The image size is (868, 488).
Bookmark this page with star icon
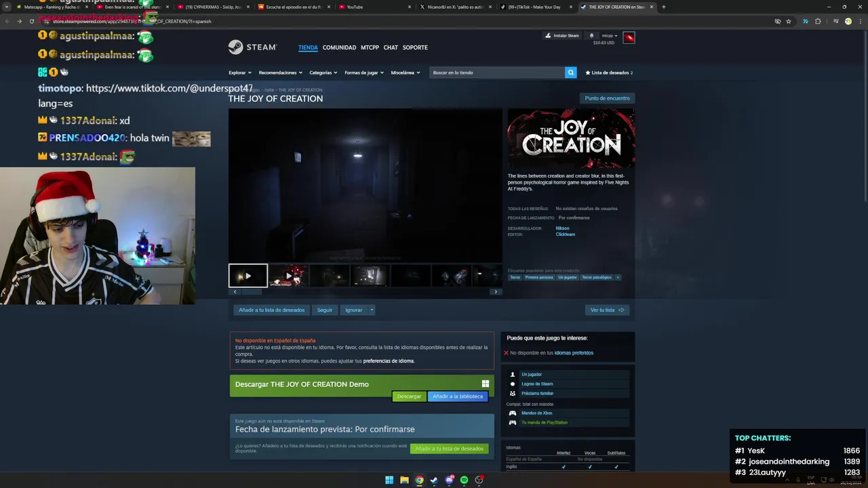point(789,21)
